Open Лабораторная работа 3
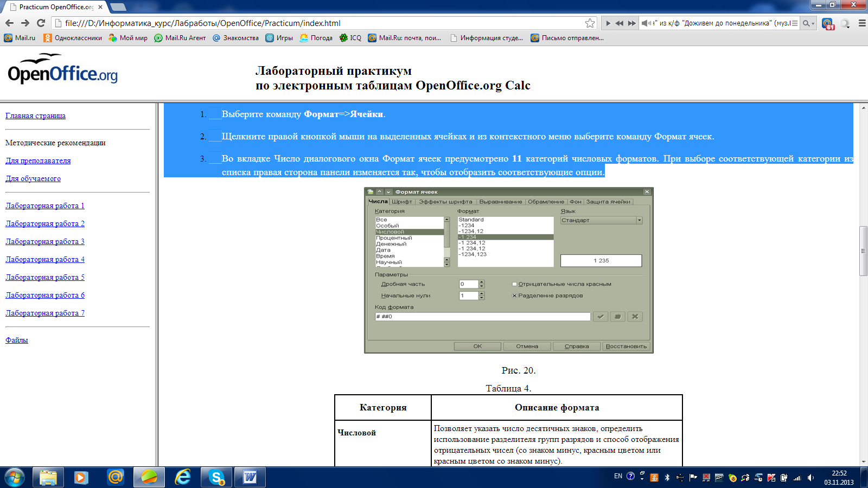Screen dimensions: 868x488 [45, 241]
